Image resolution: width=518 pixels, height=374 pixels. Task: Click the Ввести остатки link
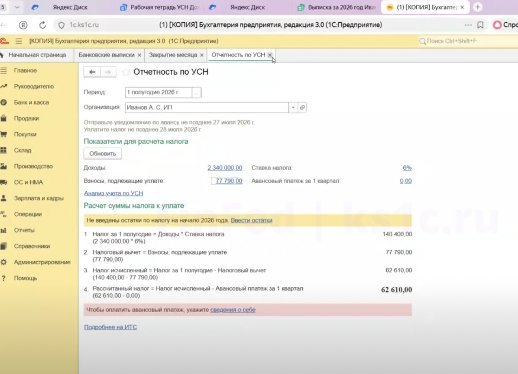(251, 220)
